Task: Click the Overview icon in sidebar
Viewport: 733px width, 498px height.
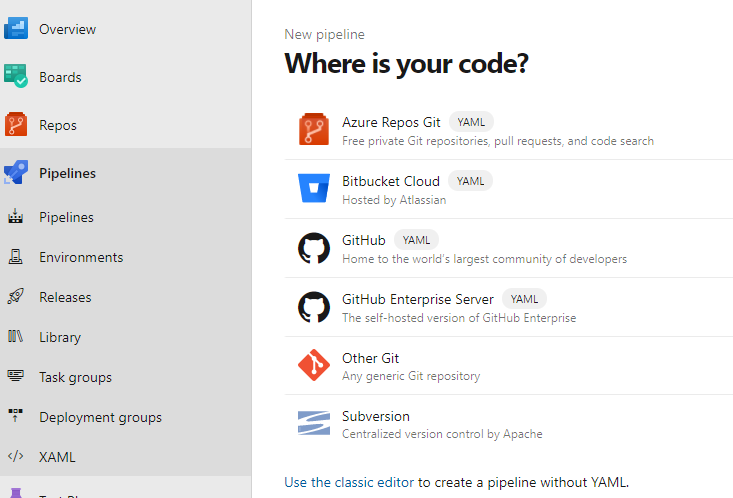Action: click(16, 29)
